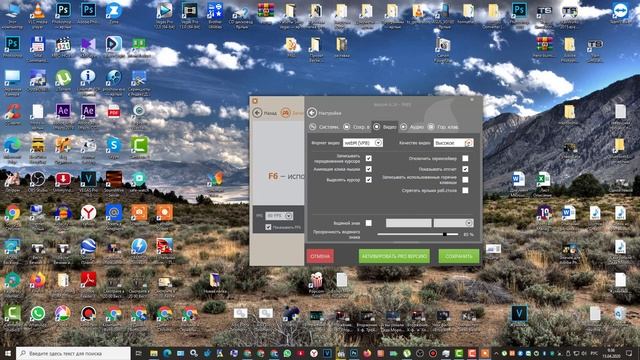Click the green СОХРАНИТЬ button
The height and width of the screenshot is (360, 640).
pos(459,256)
